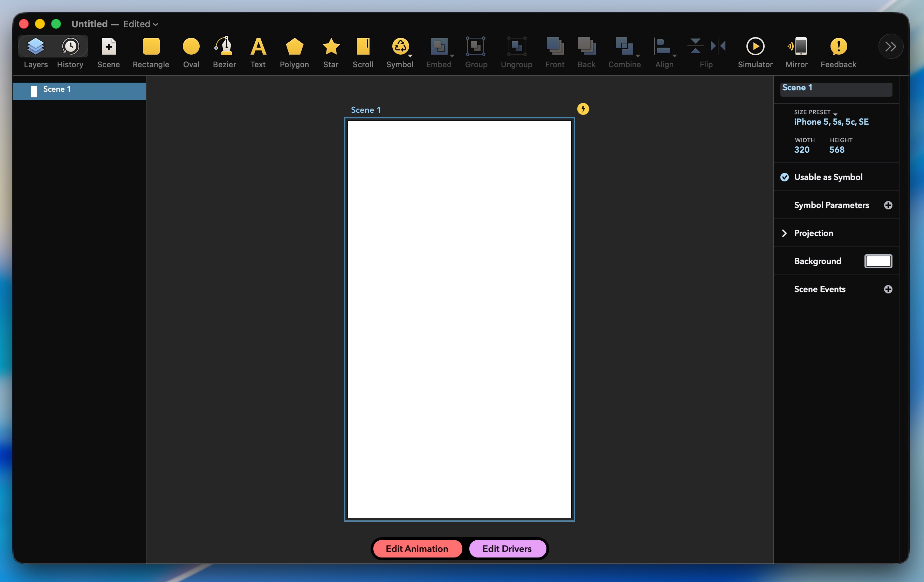This screenshot has height=582, width=924.
Task: Click the yellow lightning bolt badge
Action: (583, 109)
